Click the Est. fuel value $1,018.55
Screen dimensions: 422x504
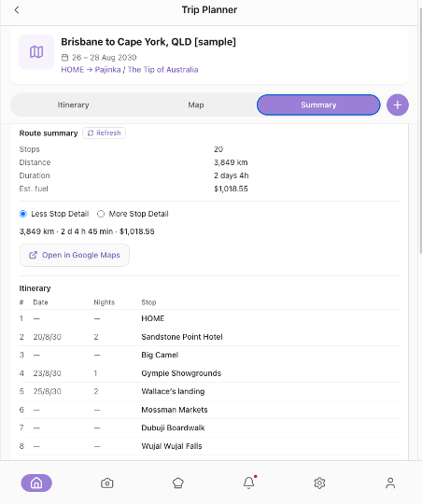click(231, 189)
